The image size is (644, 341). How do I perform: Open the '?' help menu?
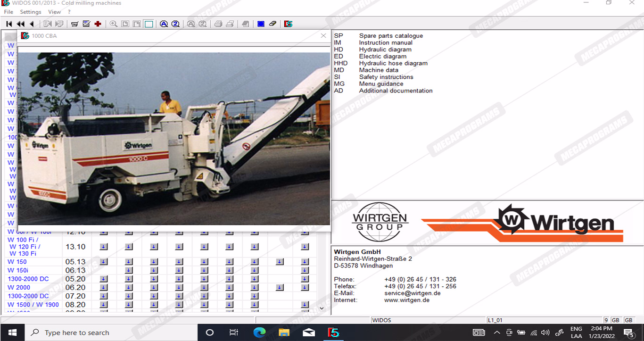pos(69,12)
